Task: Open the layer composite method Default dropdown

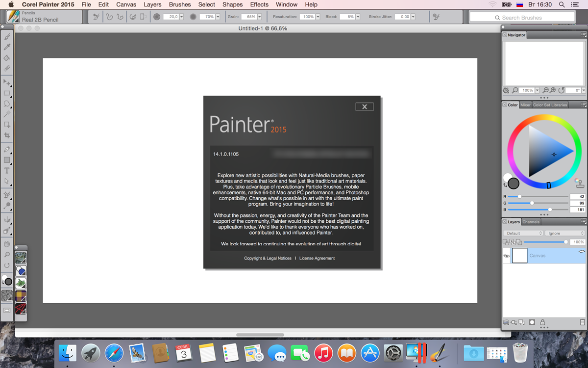Action: click(x=523, y=234)
